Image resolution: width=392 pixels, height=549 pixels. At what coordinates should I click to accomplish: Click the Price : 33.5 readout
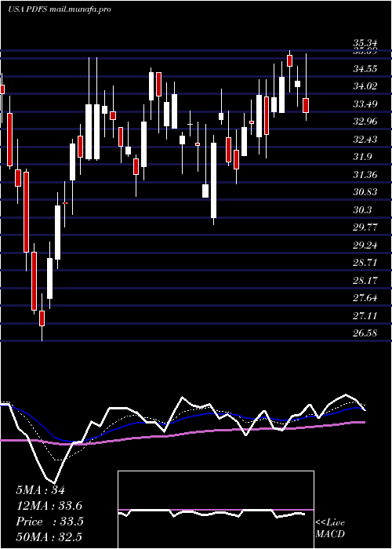tap(49, 522)
